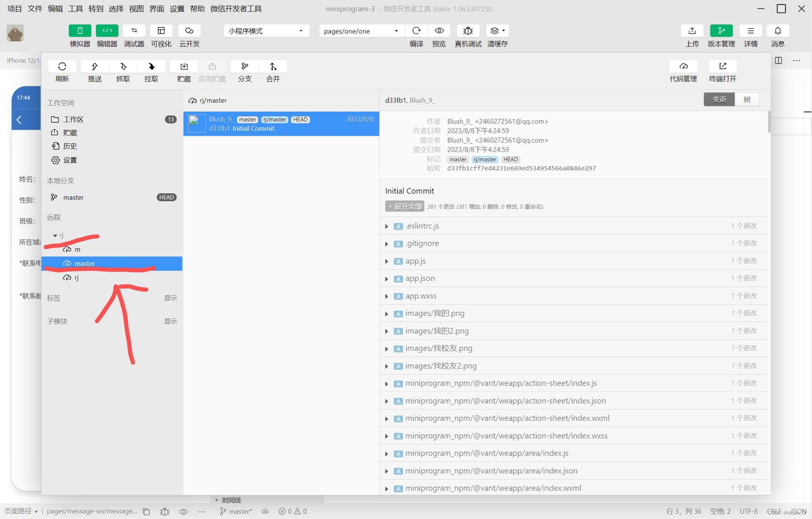
Task: Click the user avatar thumbnail
Action: 15,33
